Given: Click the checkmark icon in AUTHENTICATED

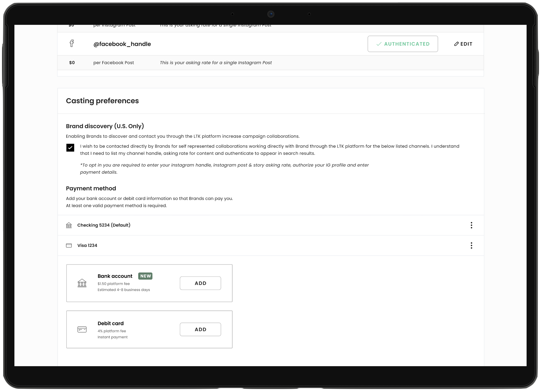Looking at the screenshot, I should click(379, 44).
